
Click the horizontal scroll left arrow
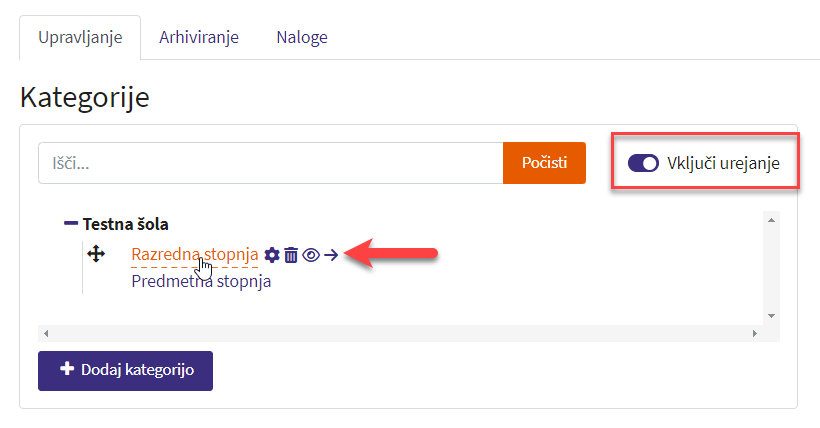46,332
